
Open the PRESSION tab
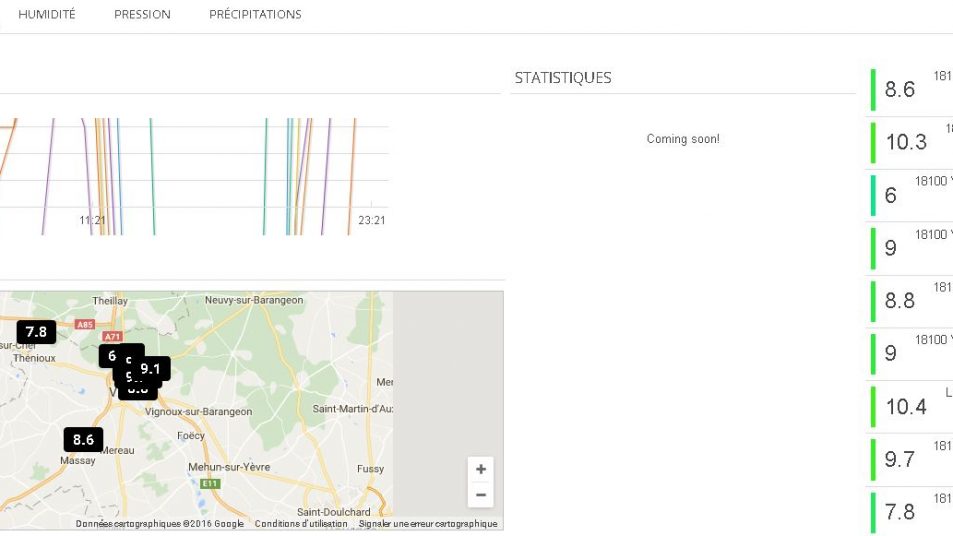click(142, 14)
